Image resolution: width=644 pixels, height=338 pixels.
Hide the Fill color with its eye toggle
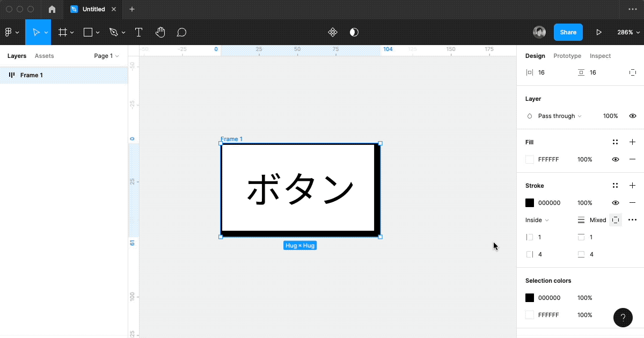click(x=615, y=159)
